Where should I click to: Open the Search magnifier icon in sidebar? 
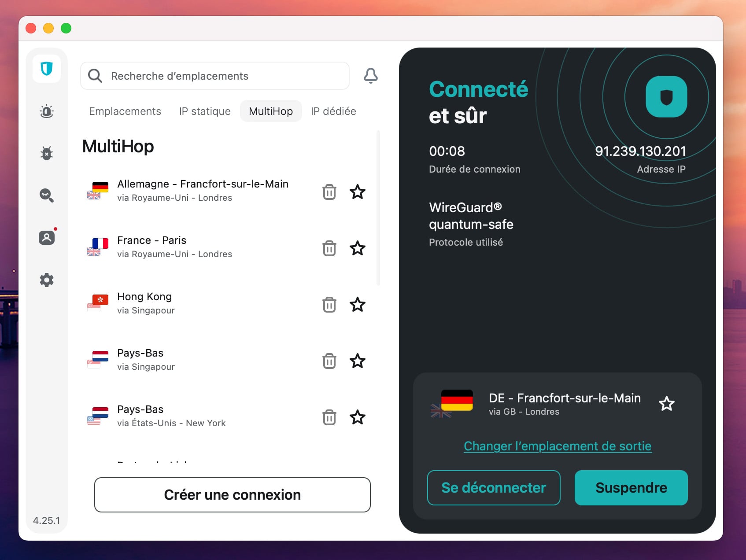47,195
